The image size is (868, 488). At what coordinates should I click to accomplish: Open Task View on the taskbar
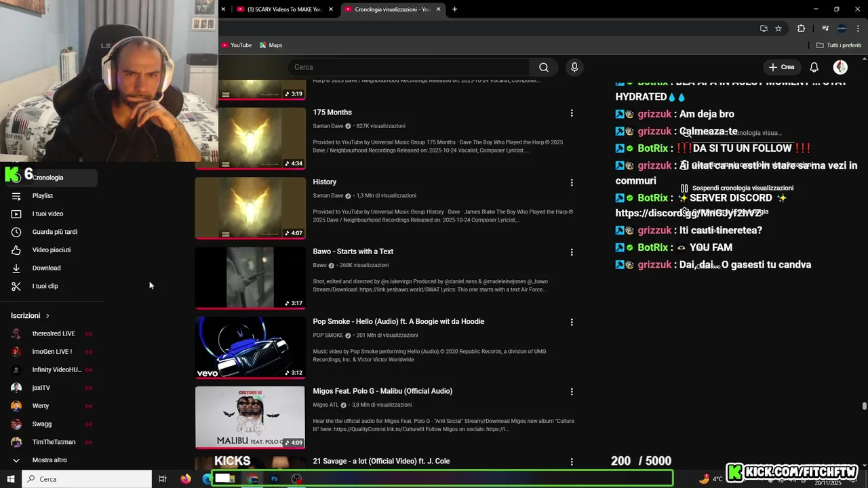[x=163, y=479]
